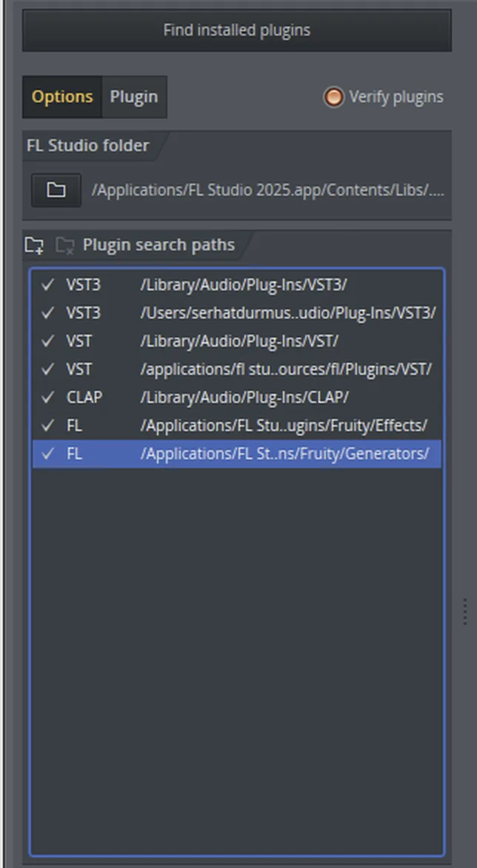The height and width of the screenshot is (868, 477).
Task: Uncheck the Fruity/Generators path
Action: (48, 453)
